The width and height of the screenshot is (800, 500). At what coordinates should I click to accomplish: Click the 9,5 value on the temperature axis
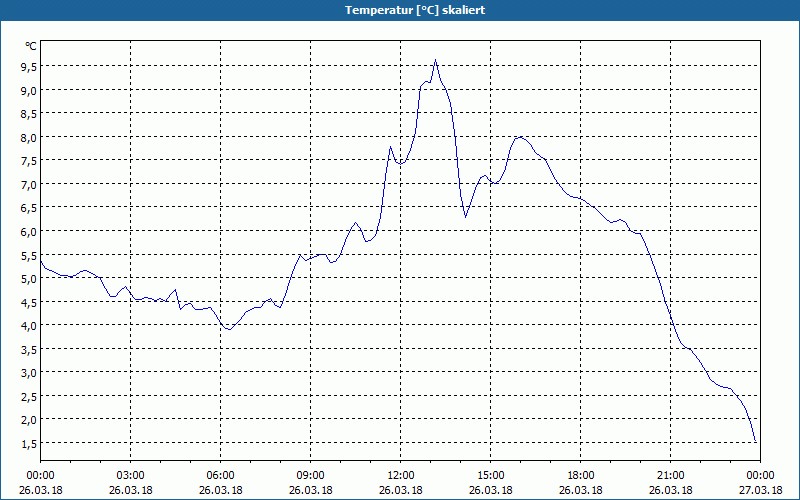pyautogui.click(x=28, y=67)
